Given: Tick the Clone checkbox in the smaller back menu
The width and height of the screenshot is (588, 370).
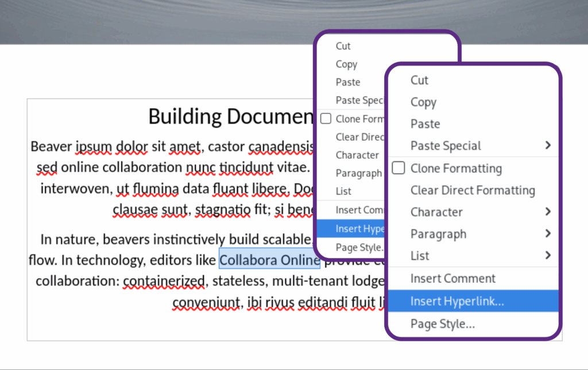Looking at the screenshot, I should pos(326,119).
